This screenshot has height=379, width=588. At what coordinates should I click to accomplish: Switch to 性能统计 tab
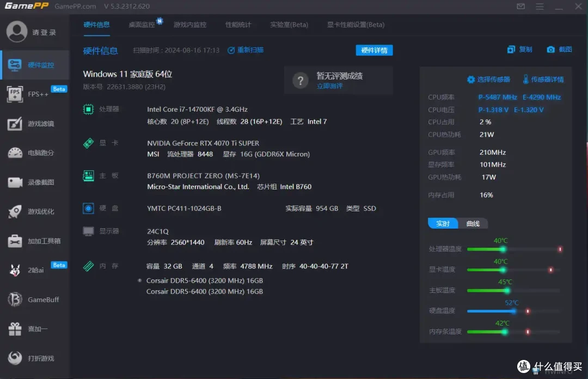coord(238,25)
